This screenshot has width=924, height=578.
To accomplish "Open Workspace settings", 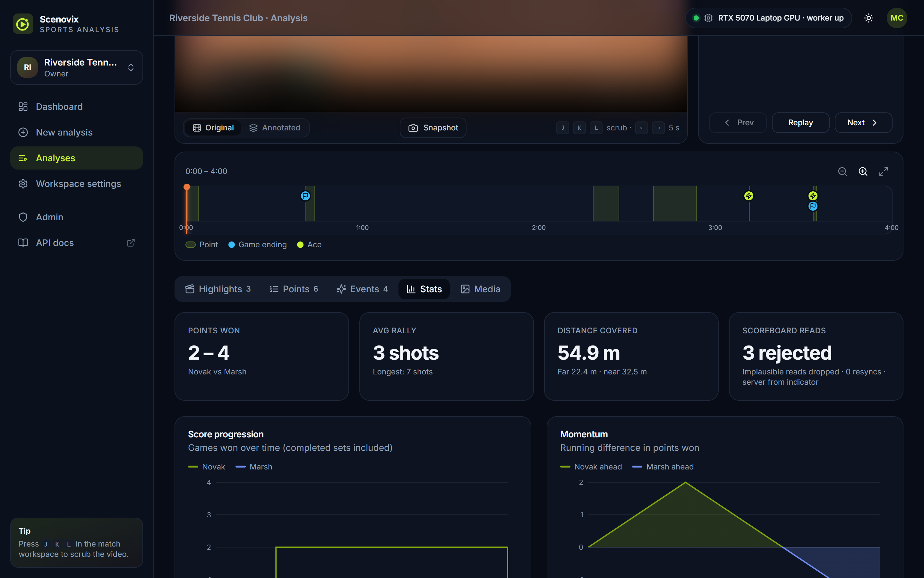I will [77, 183].
